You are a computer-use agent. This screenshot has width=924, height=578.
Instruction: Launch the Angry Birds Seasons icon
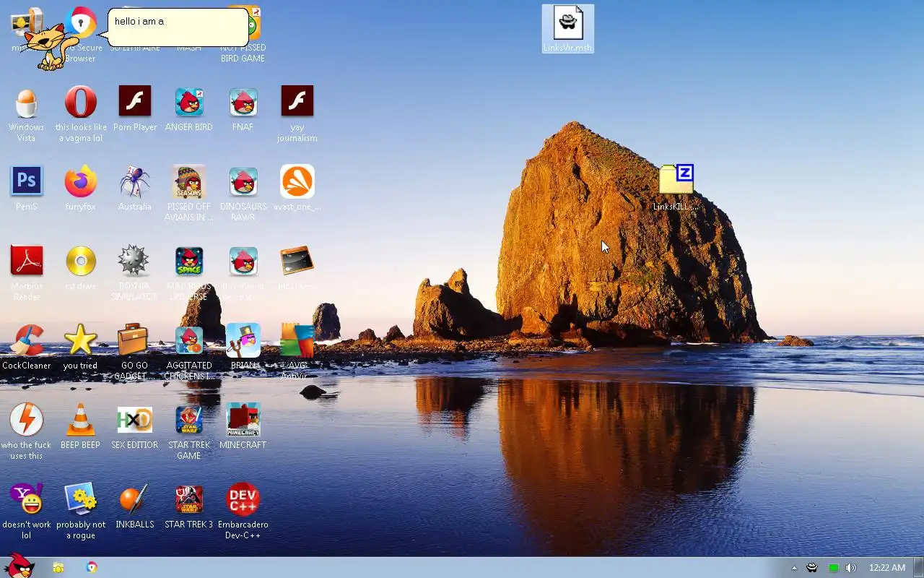(189, 181)
